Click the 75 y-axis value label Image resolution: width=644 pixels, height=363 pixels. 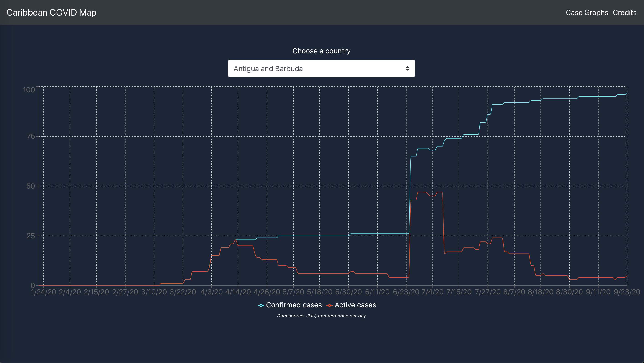(x=31, y=136)
